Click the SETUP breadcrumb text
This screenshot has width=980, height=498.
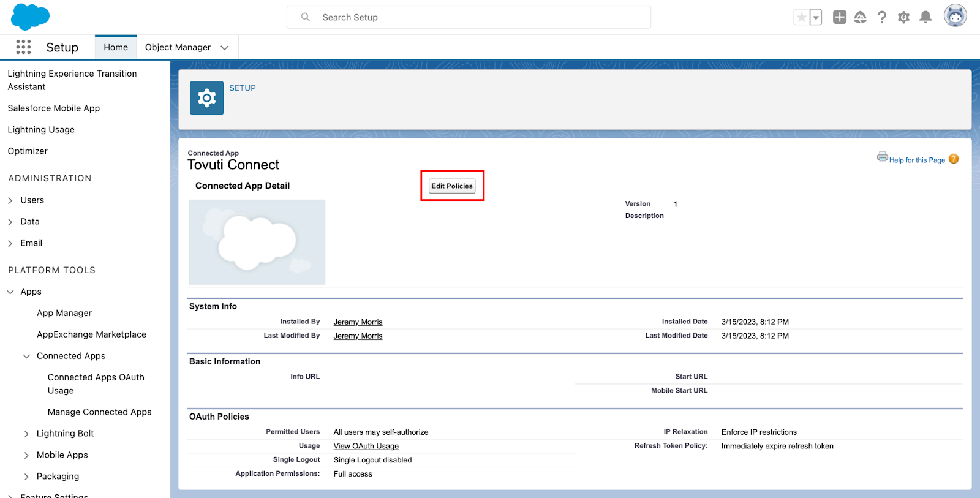pos(243,88)
